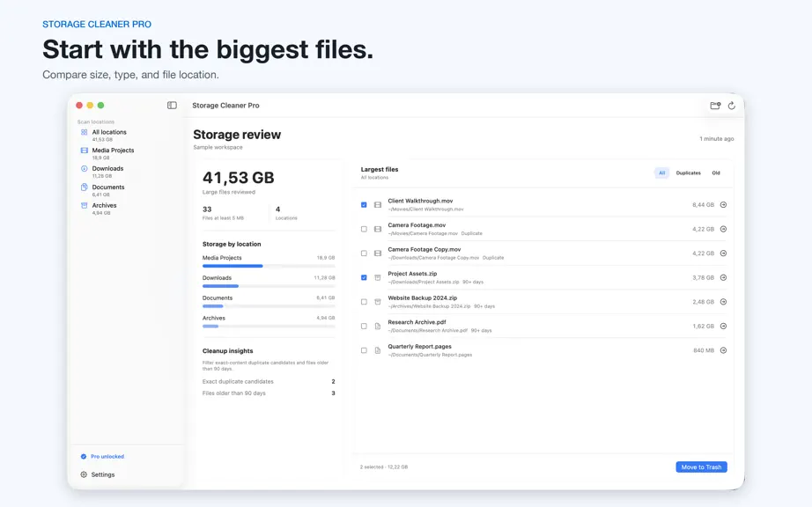Switch to the Old filter tab
The image size is (812, 507).
coord(716,173)
